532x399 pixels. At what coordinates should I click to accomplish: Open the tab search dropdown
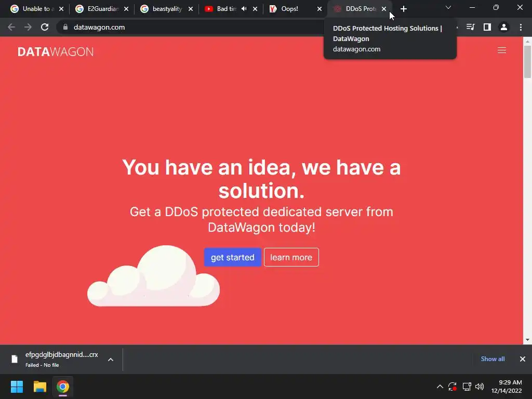[x=448, y=7]
